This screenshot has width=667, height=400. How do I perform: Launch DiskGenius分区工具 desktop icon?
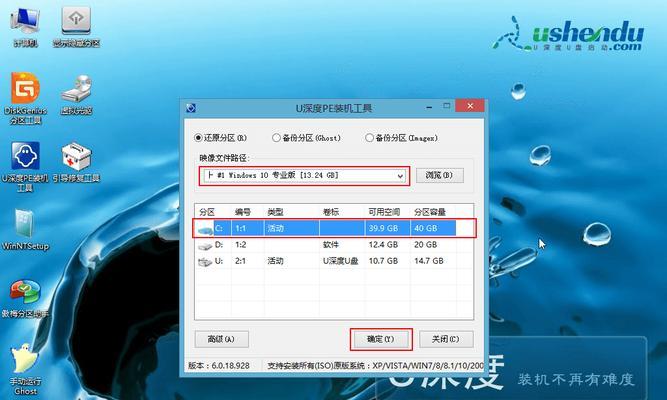[25, 98]
